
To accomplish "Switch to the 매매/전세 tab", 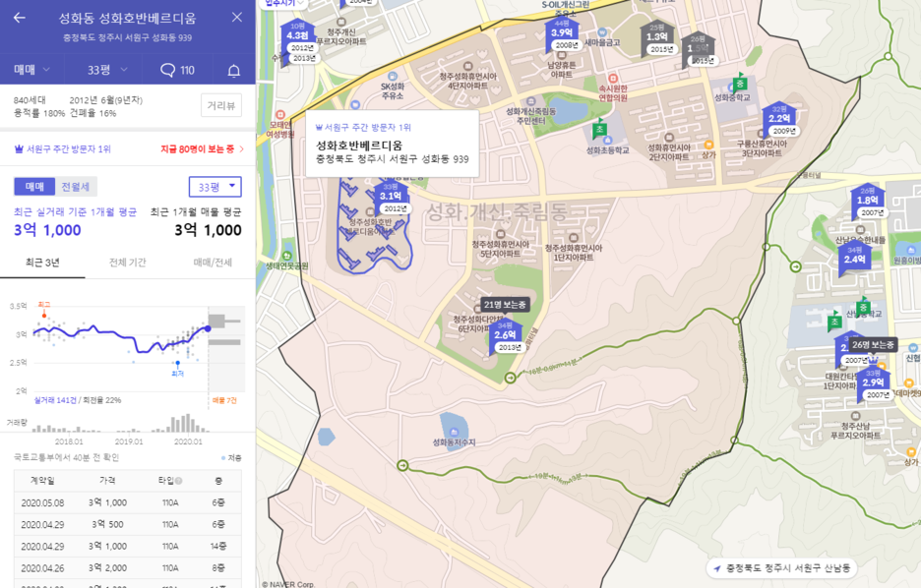I will [213, 263].
